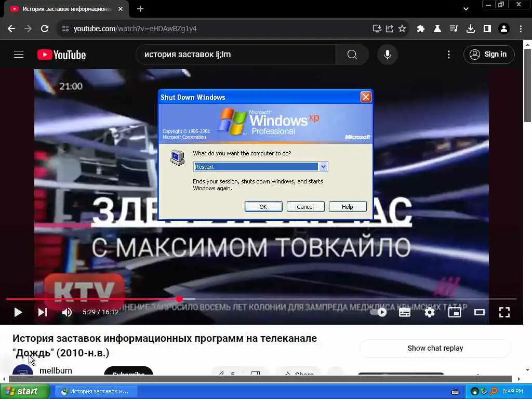Viewport: 532px width, 399px height.
Task: Open video settings gear
Action: coord(430,312)
